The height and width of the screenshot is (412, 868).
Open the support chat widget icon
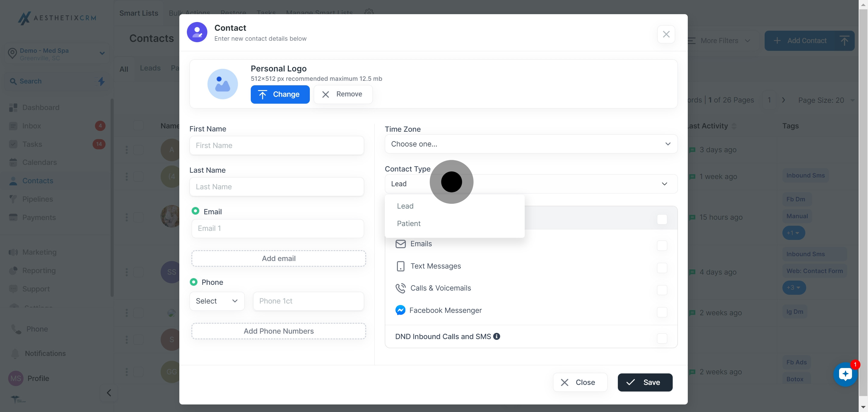click(845, 374)
